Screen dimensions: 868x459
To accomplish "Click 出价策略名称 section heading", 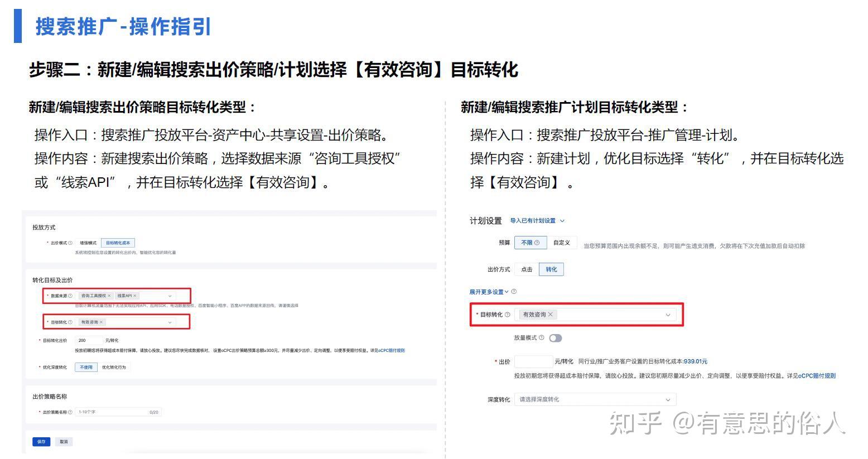I will pos(50,397).
